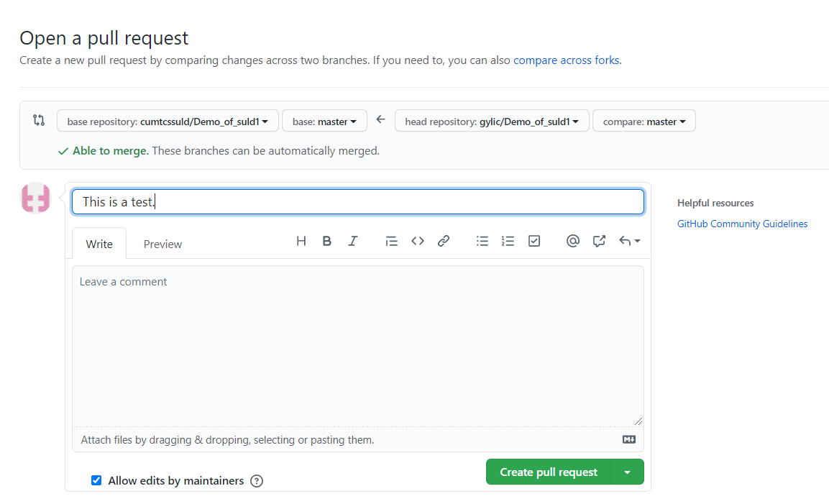829x504 pixels.
Task: Switch to the Preview tab
Action: pyautogui.click(x=162, y=244)
